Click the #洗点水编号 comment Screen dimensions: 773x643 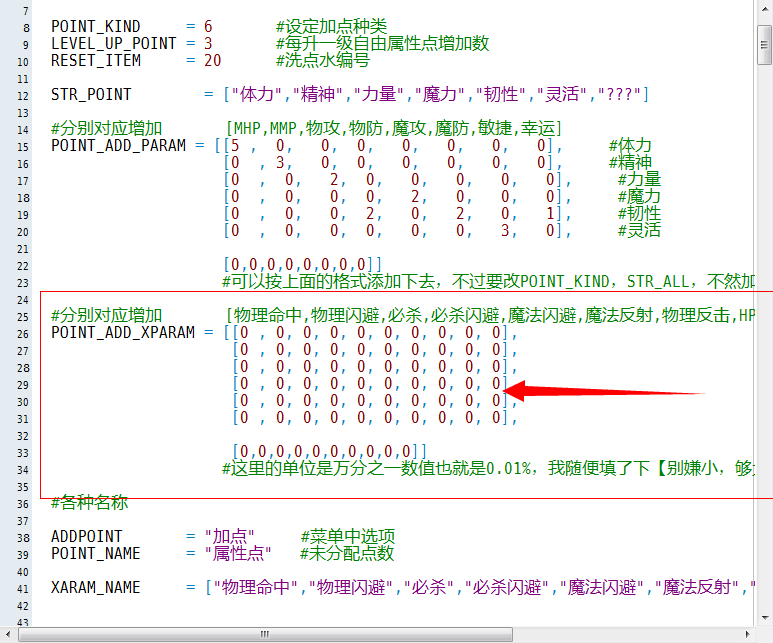point(323,61)
